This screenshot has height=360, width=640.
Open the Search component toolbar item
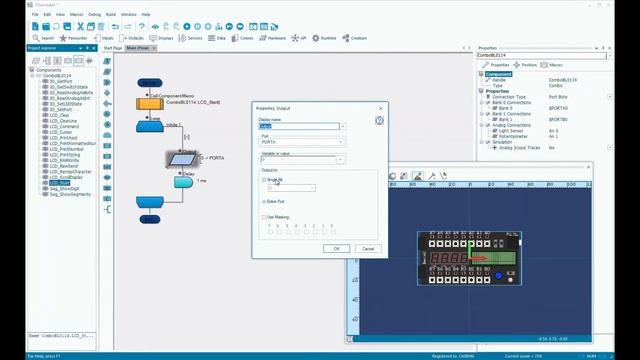point(43,38)
